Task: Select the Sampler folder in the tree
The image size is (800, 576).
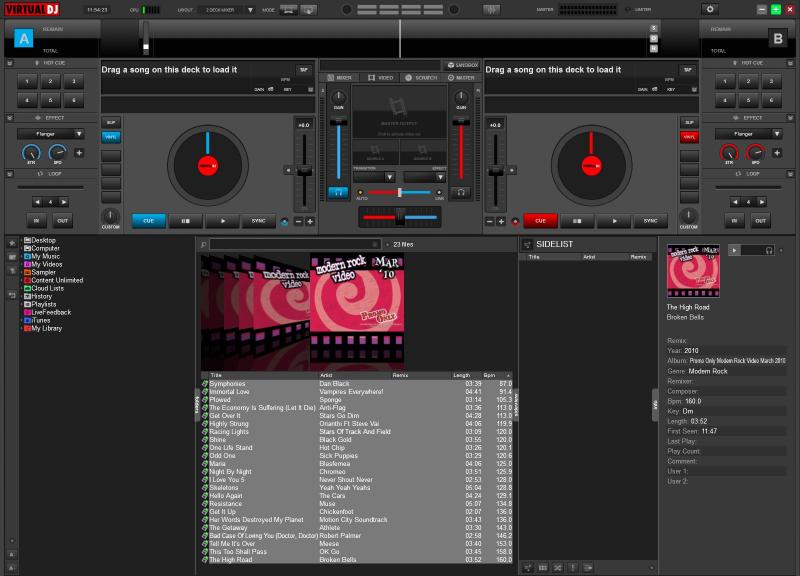Action: tap(40, 272)
